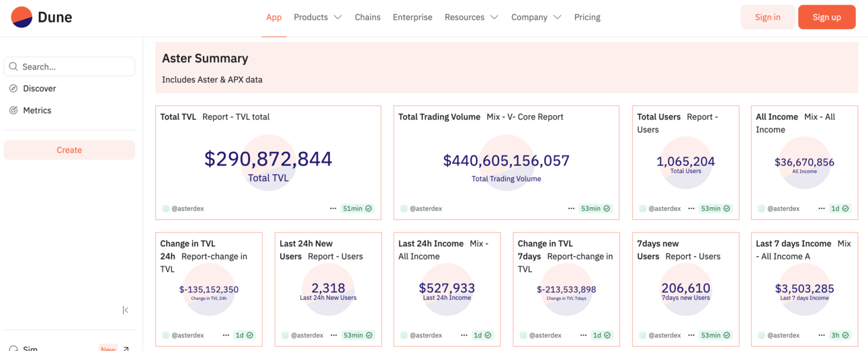
Task: Click the Metrics target icon
Action: (13, 110)
